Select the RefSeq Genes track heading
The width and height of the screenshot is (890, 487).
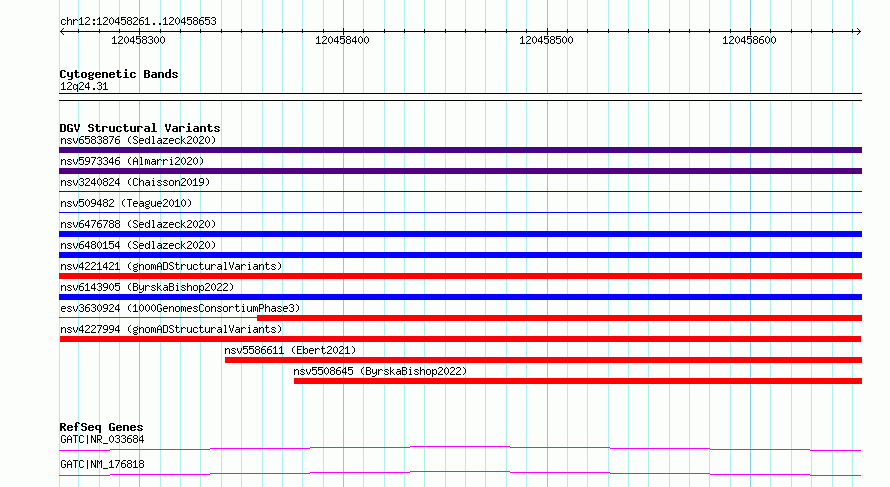[x=102, y=427]
